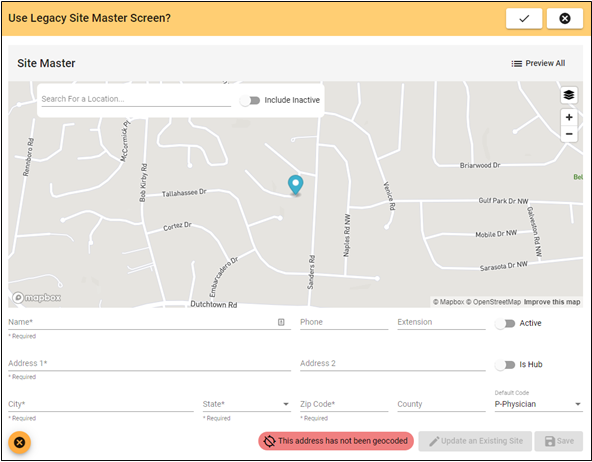592x462 pixels.
Task: Click the Save button
Action: click(x=559, y=441)
